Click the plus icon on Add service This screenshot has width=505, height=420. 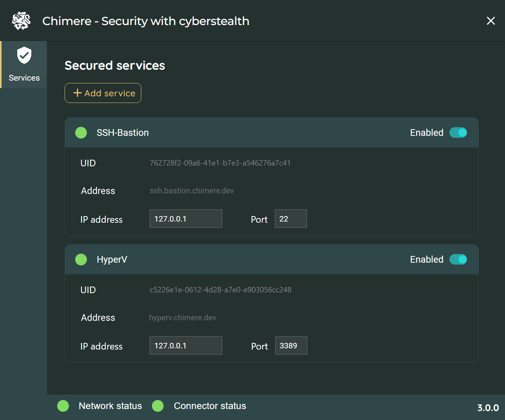click(x=78, y=93)
